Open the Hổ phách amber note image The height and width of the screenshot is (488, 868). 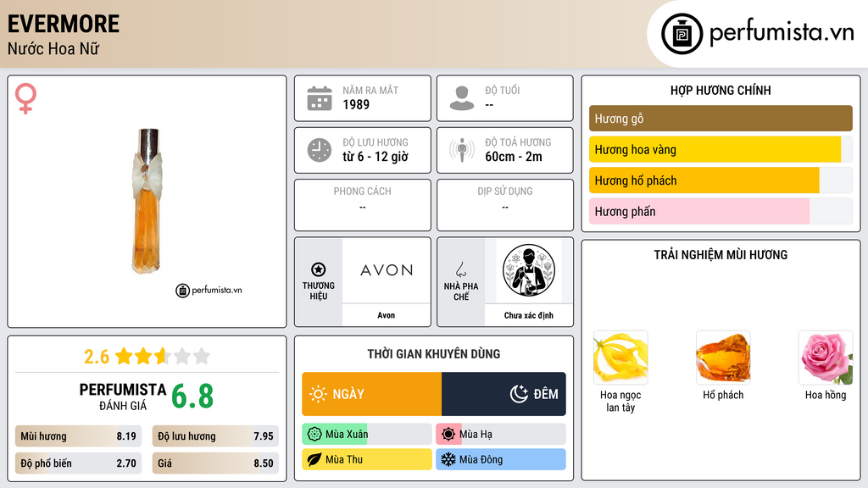(723, 358)
